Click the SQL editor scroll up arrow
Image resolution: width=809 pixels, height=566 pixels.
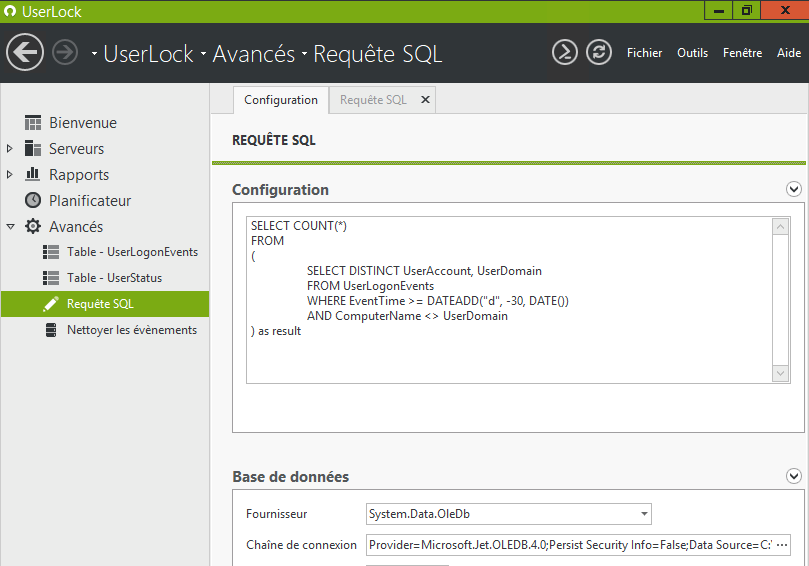tap(781, 227)
